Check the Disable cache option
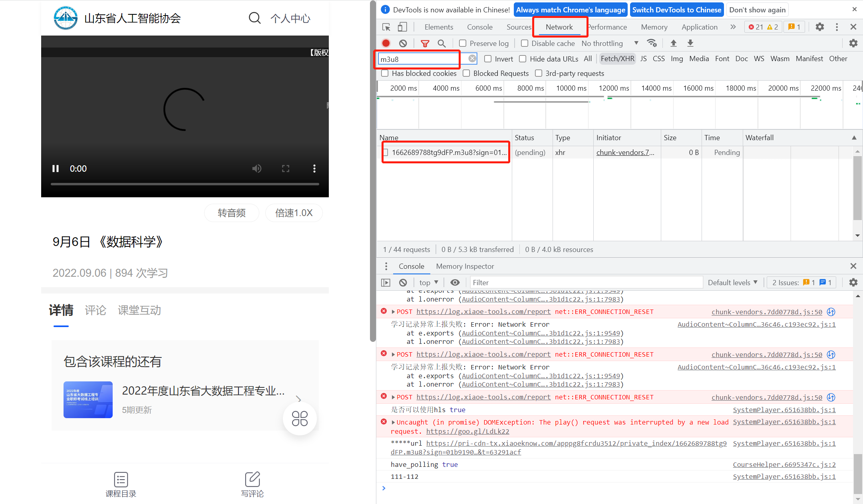 point(525,43)
